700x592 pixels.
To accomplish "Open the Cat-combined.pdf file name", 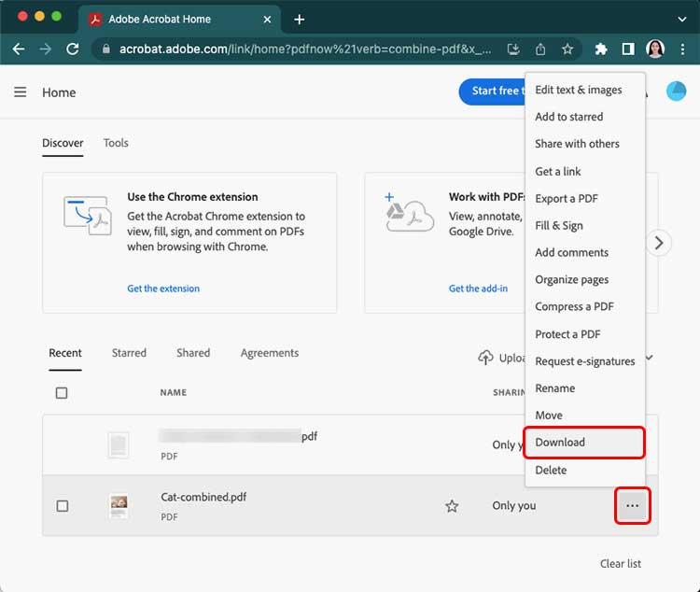I will (x=203, y=498).
